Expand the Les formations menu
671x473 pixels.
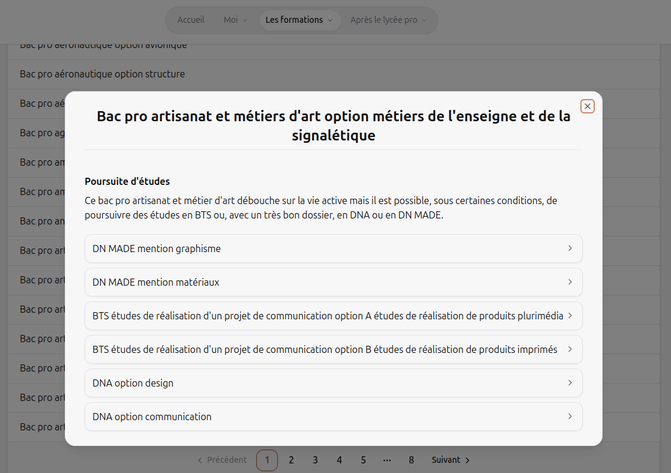point(299,20)
